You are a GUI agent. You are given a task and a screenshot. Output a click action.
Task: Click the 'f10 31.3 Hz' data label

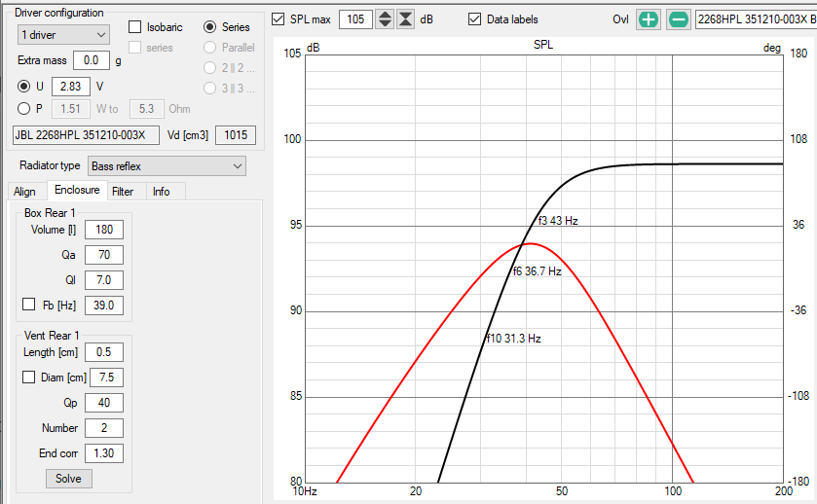tap(513, 339)
